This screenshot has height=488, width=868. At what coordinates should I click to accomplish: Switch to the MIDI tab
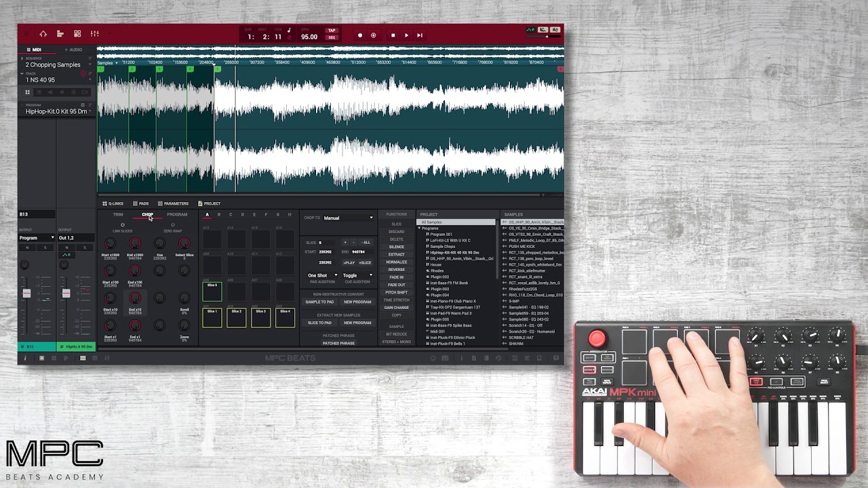pyautogui.click(x=34, y=49)
